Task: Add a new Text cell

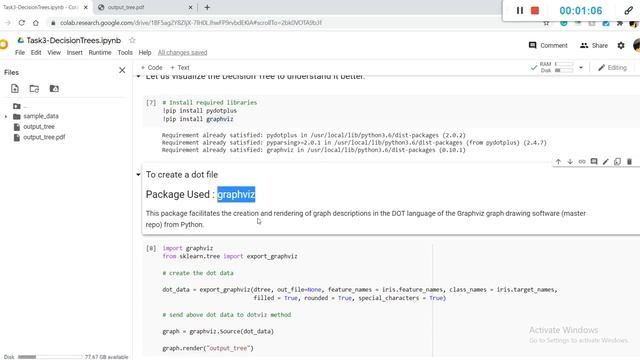Action: pos(180,68)
